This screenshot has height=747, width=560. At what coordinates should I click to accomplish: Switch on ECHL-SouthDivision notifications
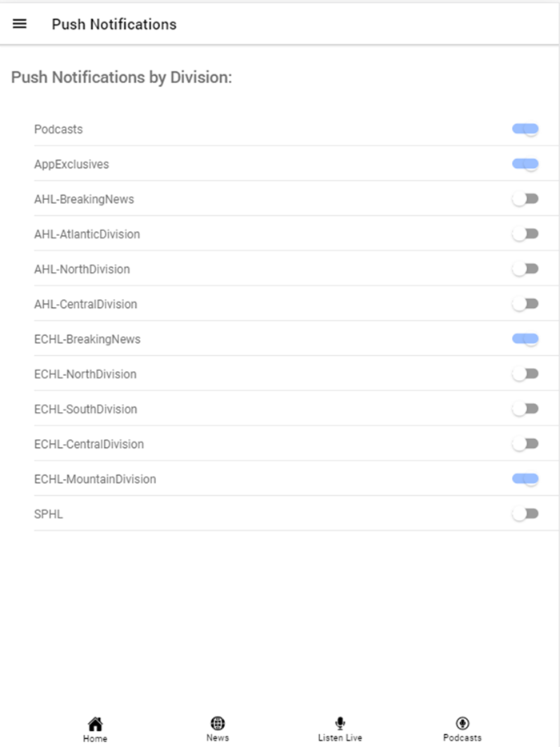(526, 409)
